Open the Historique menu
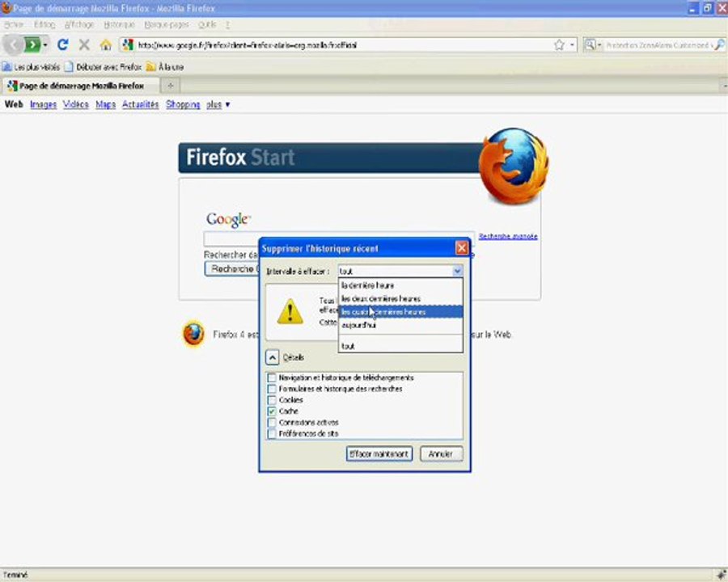The height and width of the screenshot is (582, 728). [119, 24]
